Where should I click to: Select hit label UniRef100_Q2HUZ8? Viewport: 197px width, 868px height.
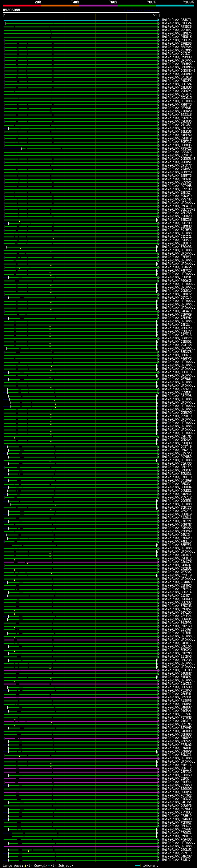click(x=176, y=216)
